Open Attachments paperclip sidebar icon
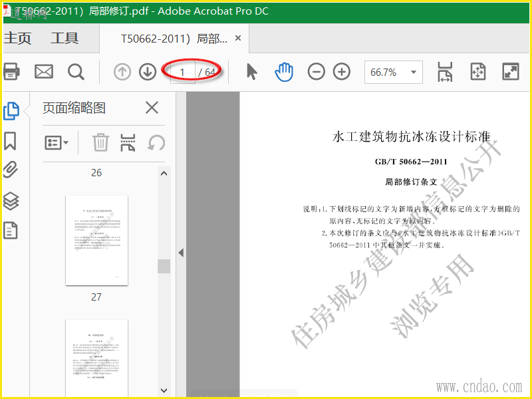The height and width of the screenshot is (399, 532). tap(11, 170)
